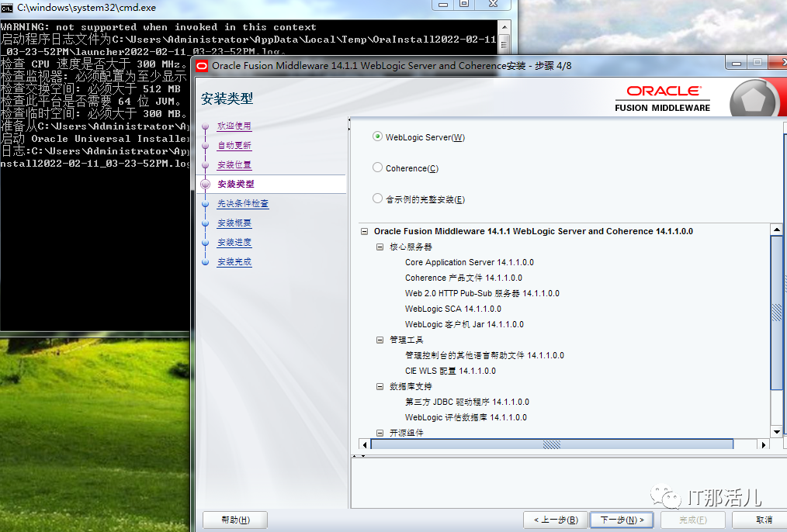Select WebLogic SCA 14.1.1.0.0 row

[452, 309]
